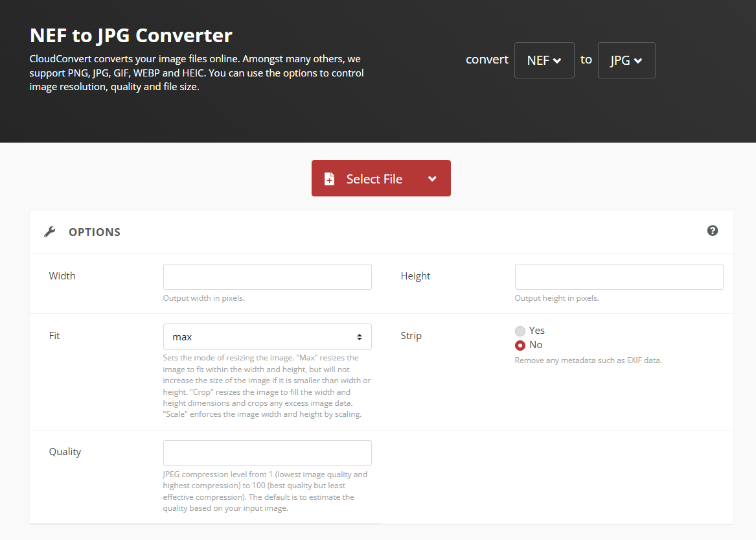756x540 pixels.
Task: Click the OPTIONS panel header text
Action: 95,231
